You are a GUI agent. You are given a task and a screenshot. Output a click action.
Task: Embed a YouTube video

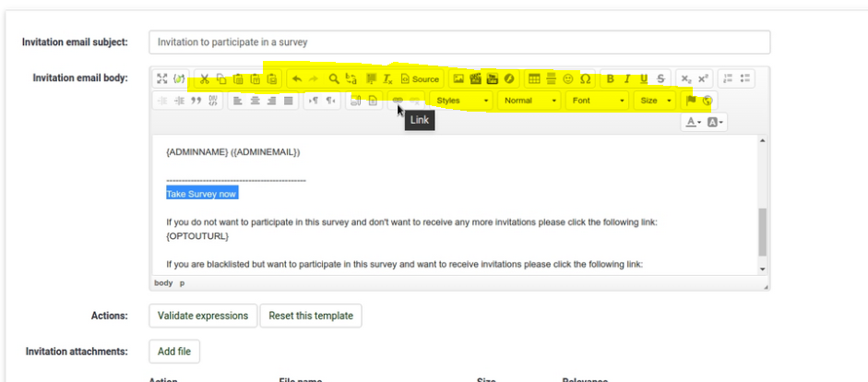(493, 78)
